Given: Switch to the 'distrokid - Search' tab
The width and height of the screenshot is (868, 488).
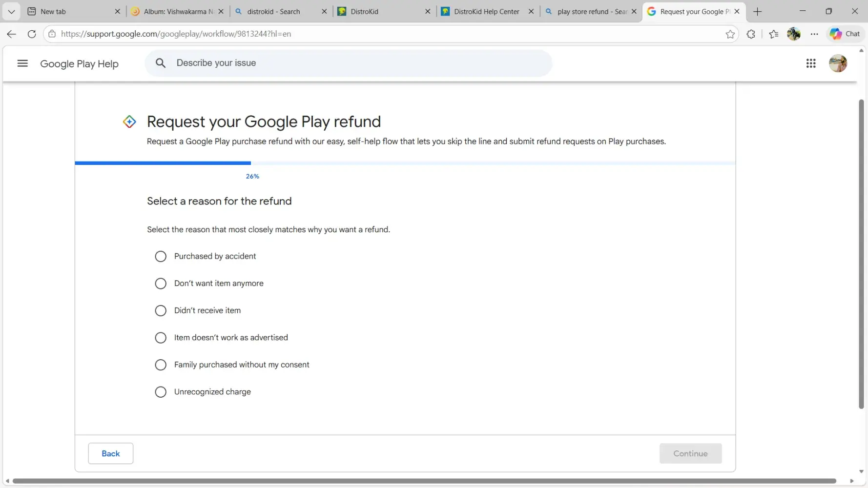Looking at the screenshot, I should [x=273, y=12].
